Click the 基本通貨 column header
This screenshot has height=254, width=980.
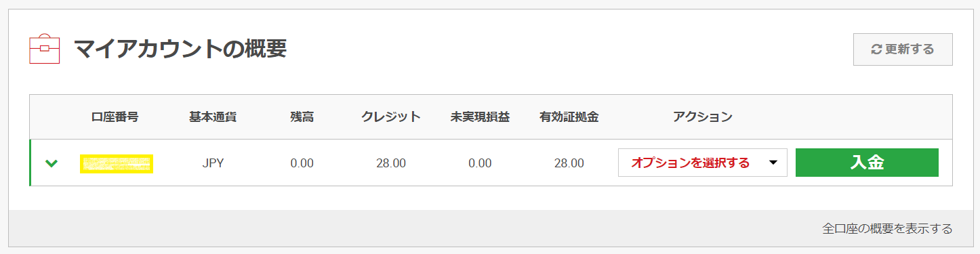click(x=213, y=117)
